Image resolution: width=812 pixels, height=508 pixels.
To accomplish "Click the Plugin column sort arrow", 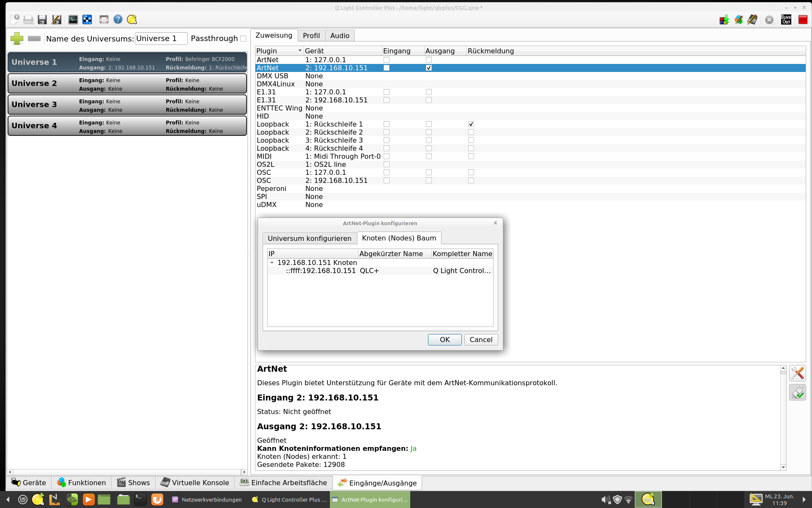I will [300, 51].
